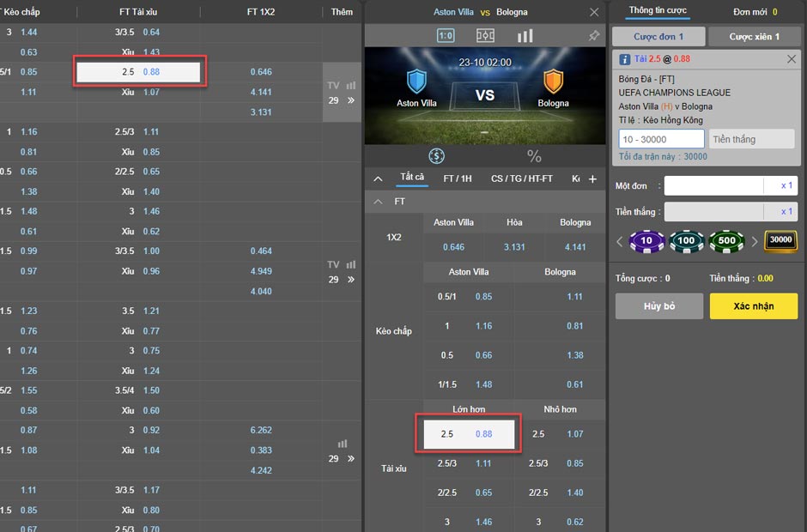Expand 29 more markets next to 4.949 odds
Screen dimensions: 807x532
pyautogui.click(x=351, y=280)
